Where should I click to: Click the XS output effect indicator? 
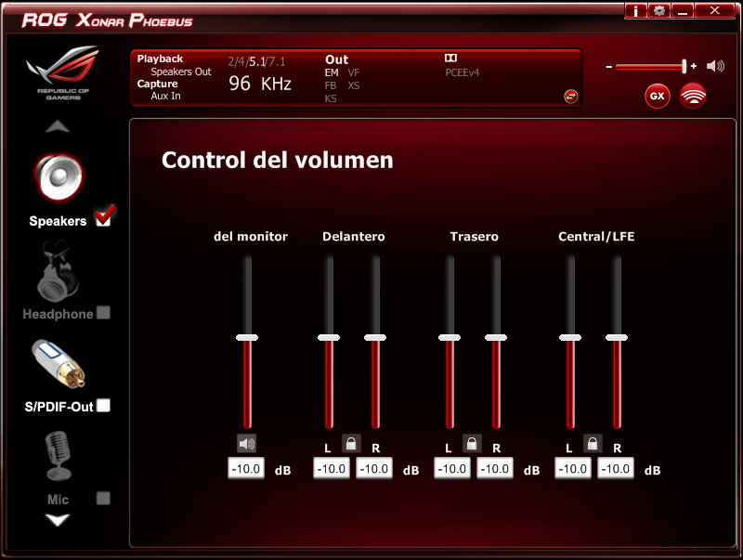(x=354, y=85)
